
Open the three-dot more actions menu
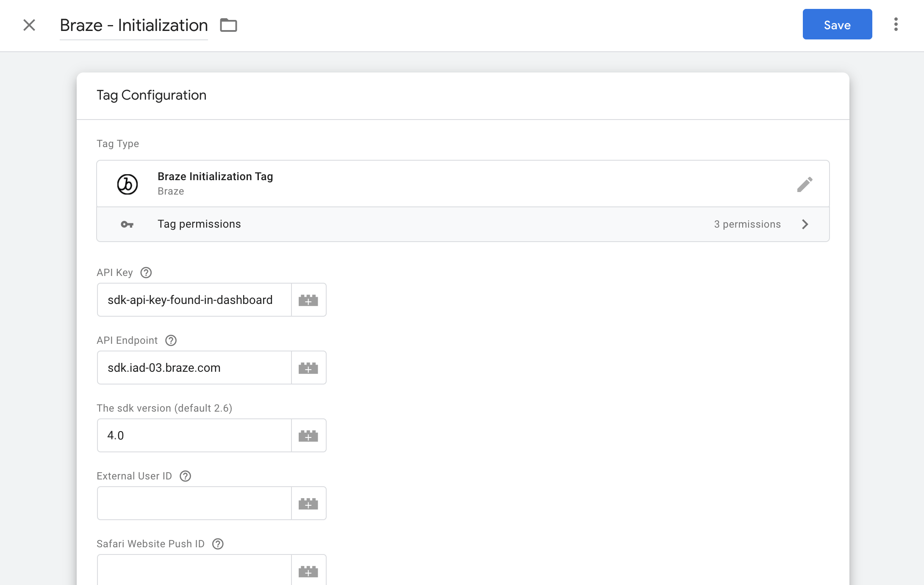pos(896,25)
